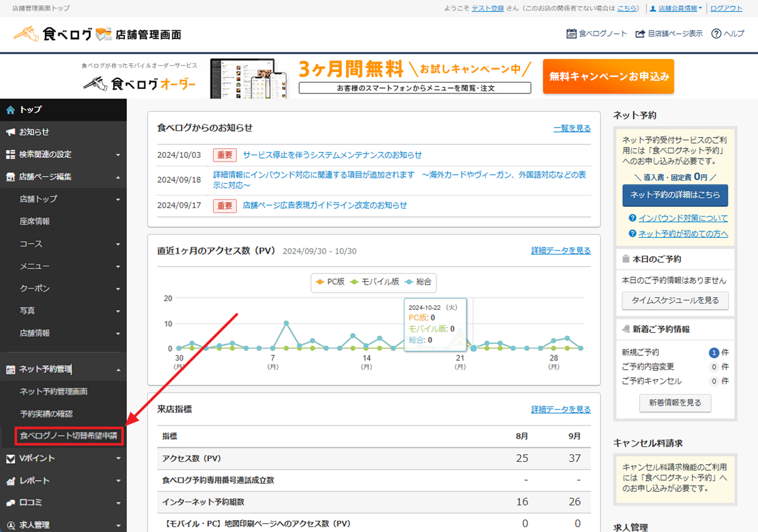Expand コース submenu
Viewport: 758px width, 532px height.
pyautogui.click(x=63, y=244)
